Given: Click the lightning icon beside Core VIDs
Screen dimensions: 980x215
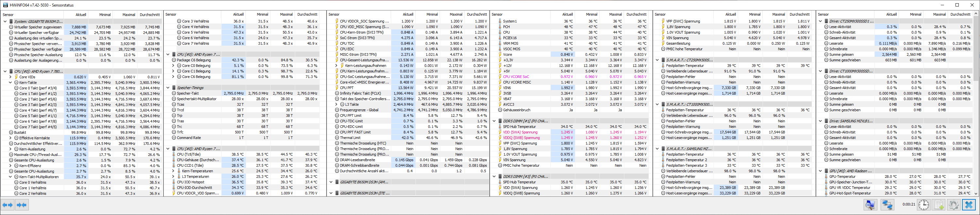Looking at the screenshot, I should pos(16,77).
